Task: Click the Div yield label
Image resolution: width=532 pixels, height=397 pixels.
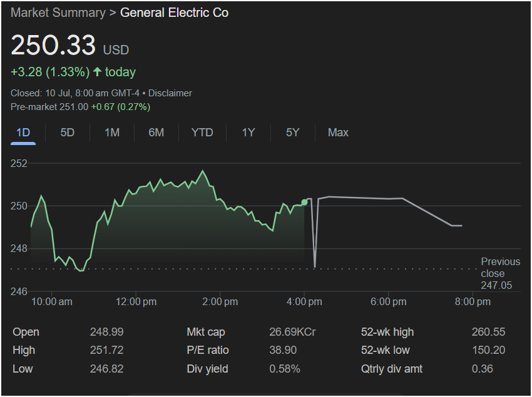Action: tap(207, 369)
